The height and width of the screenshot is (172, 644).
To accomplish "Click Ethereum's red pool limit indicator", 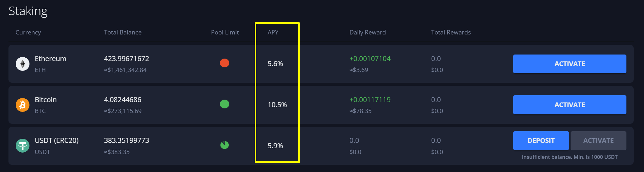I will (x=224, y=63).
